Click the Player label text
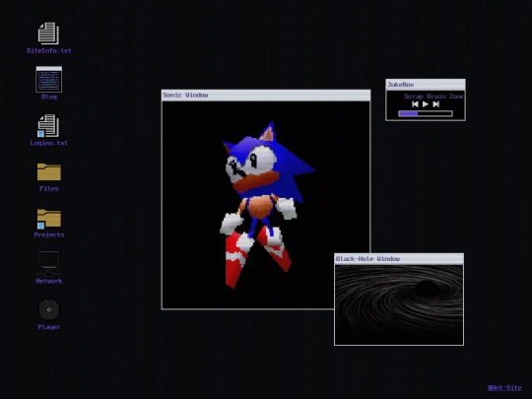 coord(49,327)
